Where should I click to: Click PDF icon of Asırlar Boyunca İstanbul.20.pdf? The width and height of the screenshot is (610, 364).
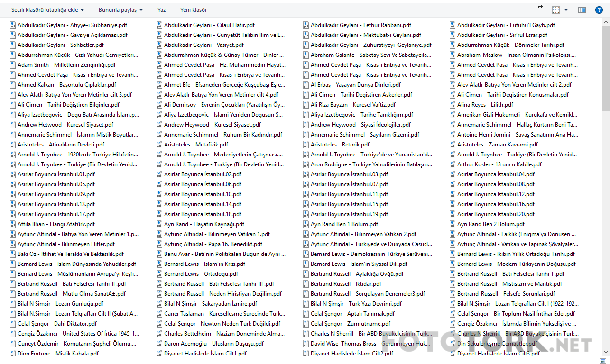(x=453, y=214)
